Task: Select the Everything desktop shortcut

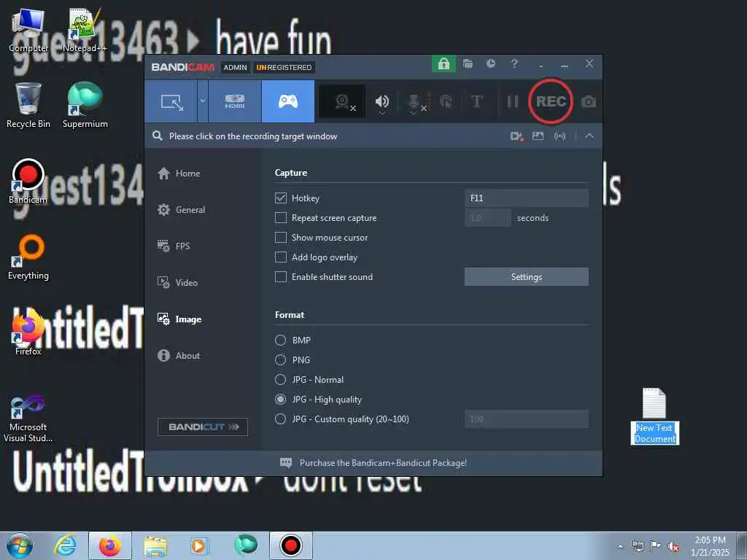Action: pos(28,257)
